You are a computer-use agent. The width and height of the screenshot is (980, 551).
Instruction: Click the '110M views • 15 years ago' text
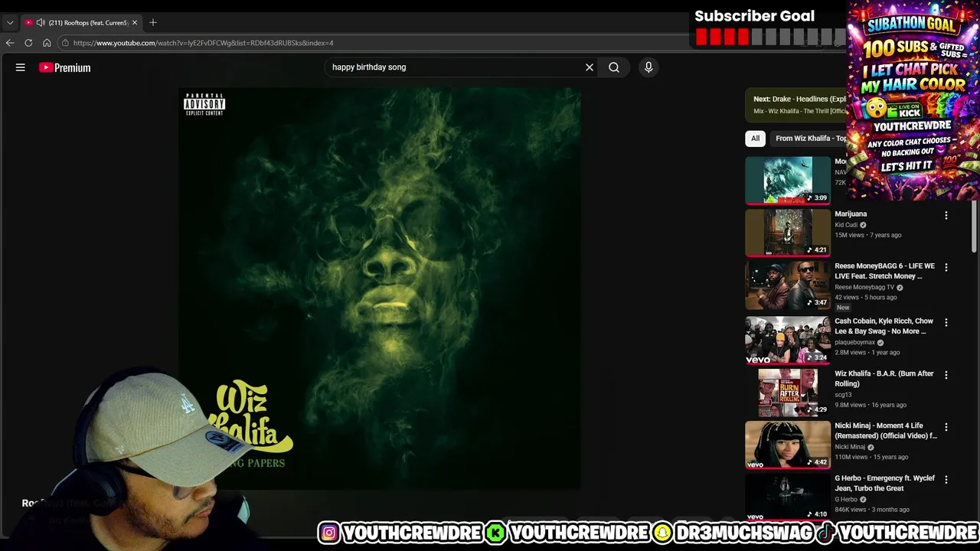871,457
